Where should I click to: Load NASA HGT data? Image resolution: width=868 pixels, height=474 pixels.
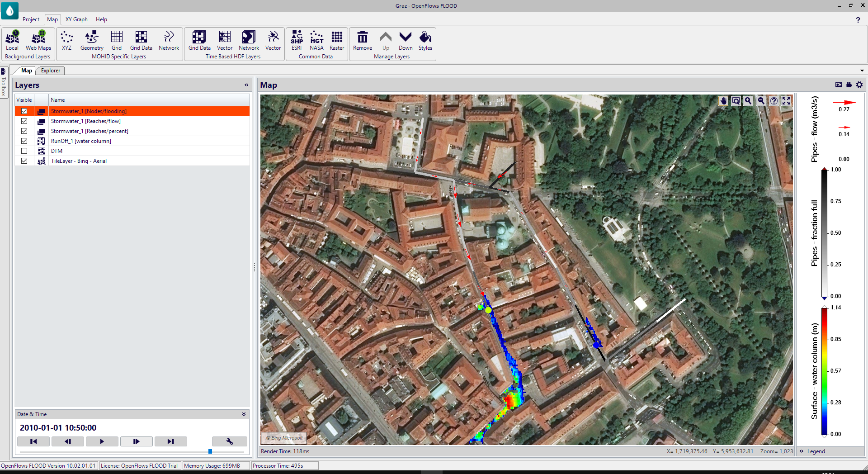coord(316,41)
